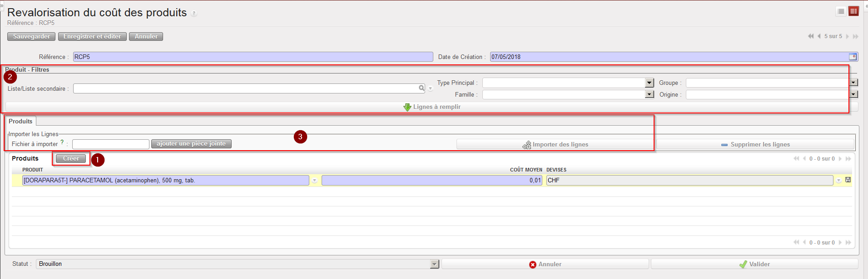Open the Date de Création calendar picker
This screenshot has width=868, height=279.
pyautogui.click(x=853, y=57)
